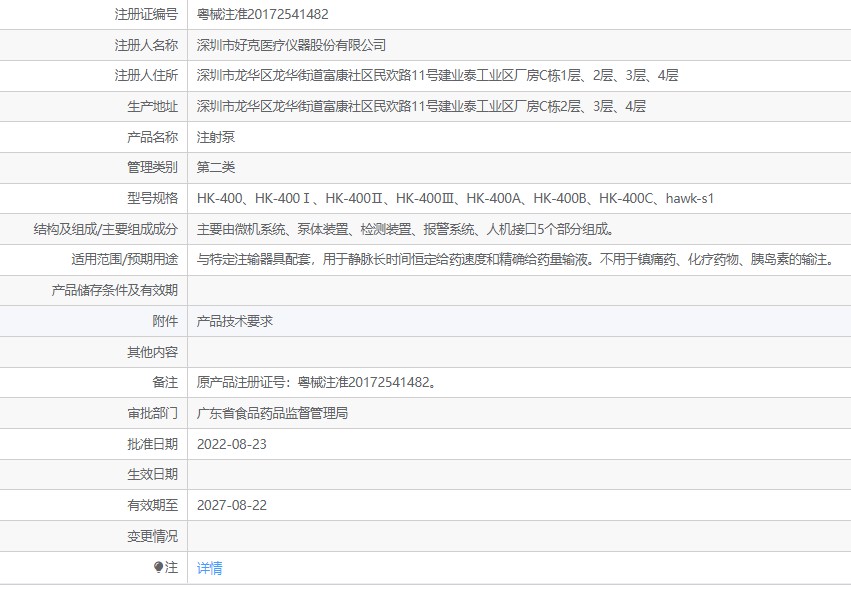Image resolution: width=851 pixels, height=592 pixels.
Task: Select the structure text starting with 主要由微机系统
Action: pyautogui.click(x=406, y=230)
